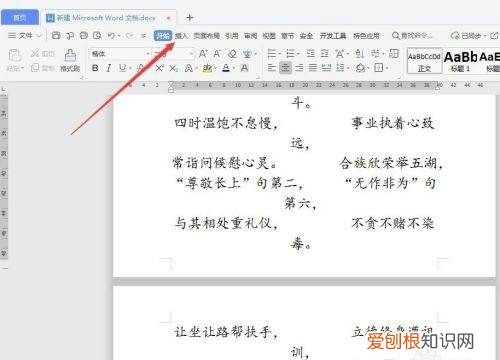The width and height of the screenshot is (500, 360).
Task: Select the Format Painter brush
Action: [70, 55]
